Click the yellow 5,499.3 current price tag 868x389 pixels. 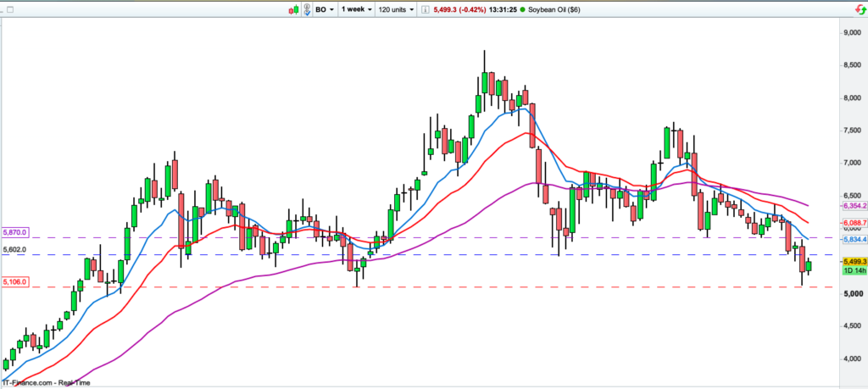[x=852, y=262]
